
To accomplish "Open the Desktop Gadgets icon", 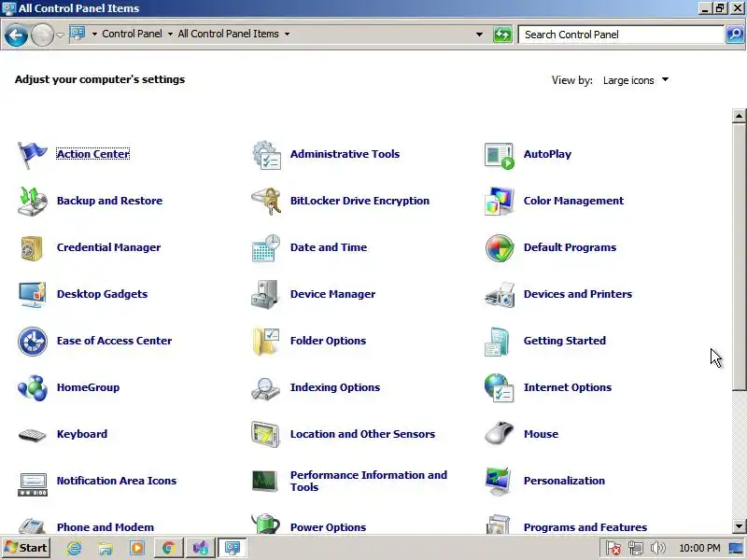I will (32, 294).
